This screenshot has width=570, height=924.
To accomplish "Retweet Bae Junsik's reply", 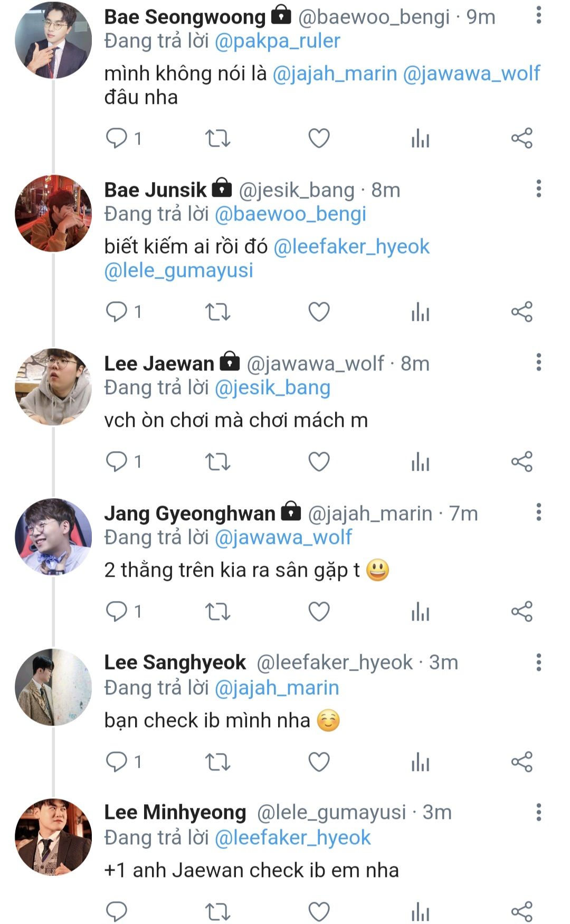I will (217, 312).
